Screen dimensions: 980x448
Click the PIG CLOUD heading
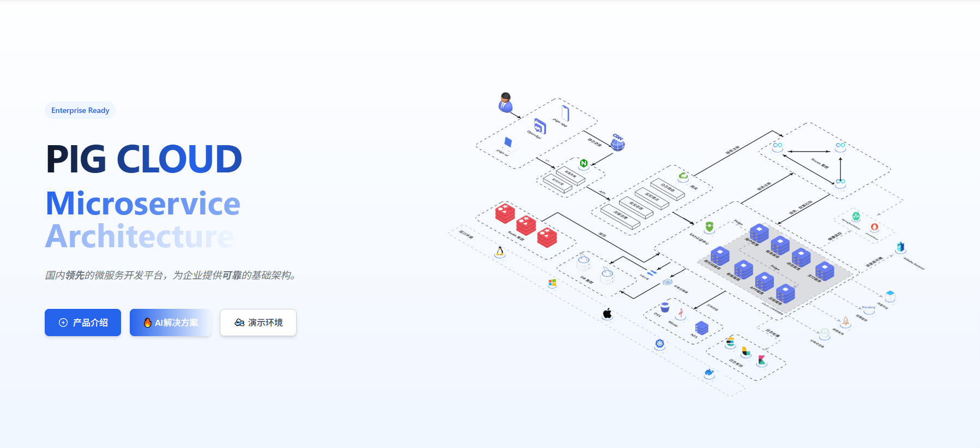(144, 159)
